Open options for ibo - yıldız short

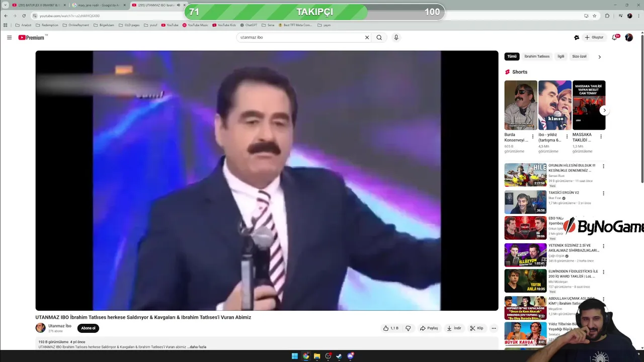[x=567, y=136]
